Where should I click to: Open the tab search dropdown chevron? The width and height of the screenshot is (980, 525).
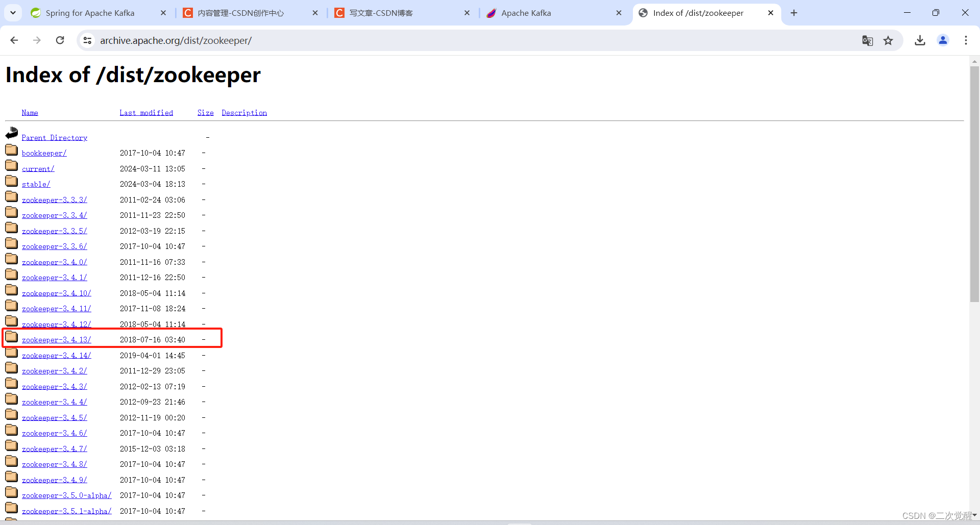click(13, 13)
